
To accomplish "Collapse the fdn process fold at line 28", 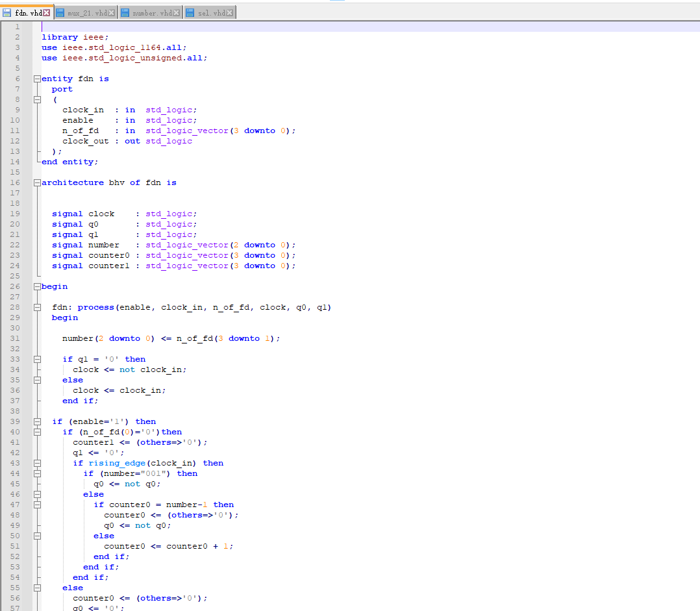I will pos(38,308).
